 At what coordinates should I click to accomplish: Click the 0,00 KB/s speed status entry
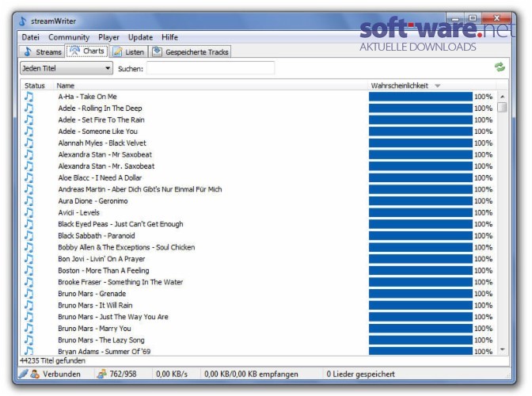172,374
